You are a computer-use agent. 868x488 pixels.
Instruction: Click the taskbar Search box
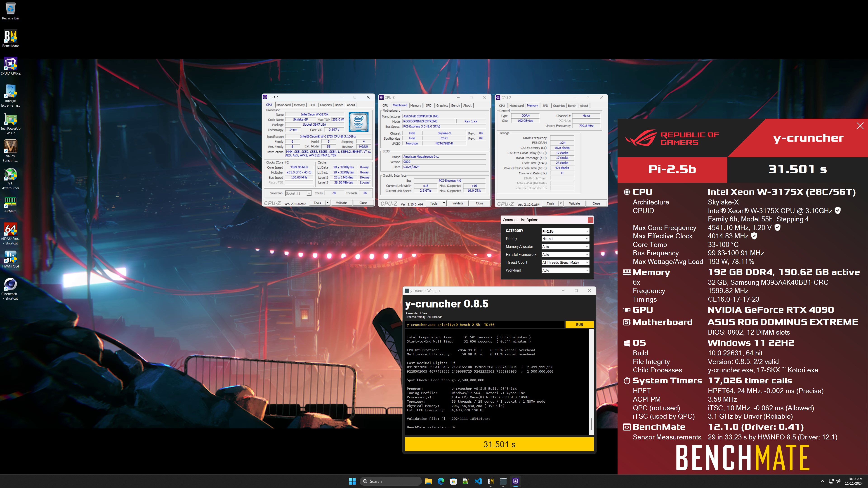[391, 481]
